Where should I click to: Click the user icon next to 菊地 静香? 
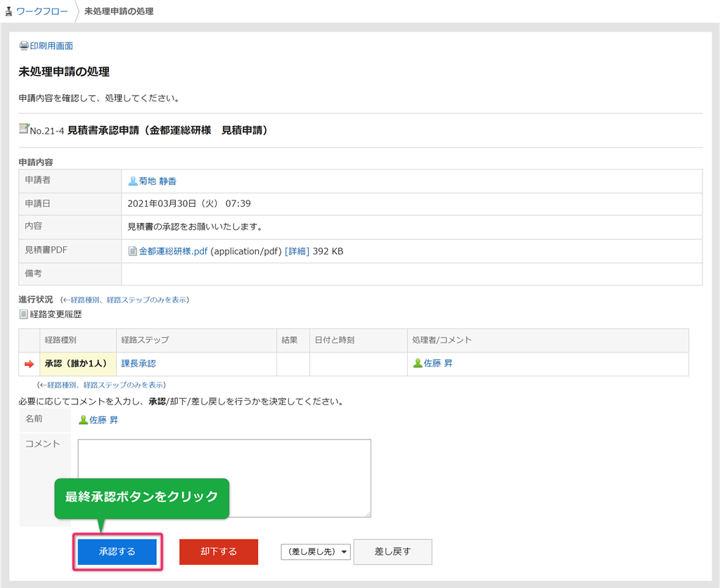click(133, 181)
